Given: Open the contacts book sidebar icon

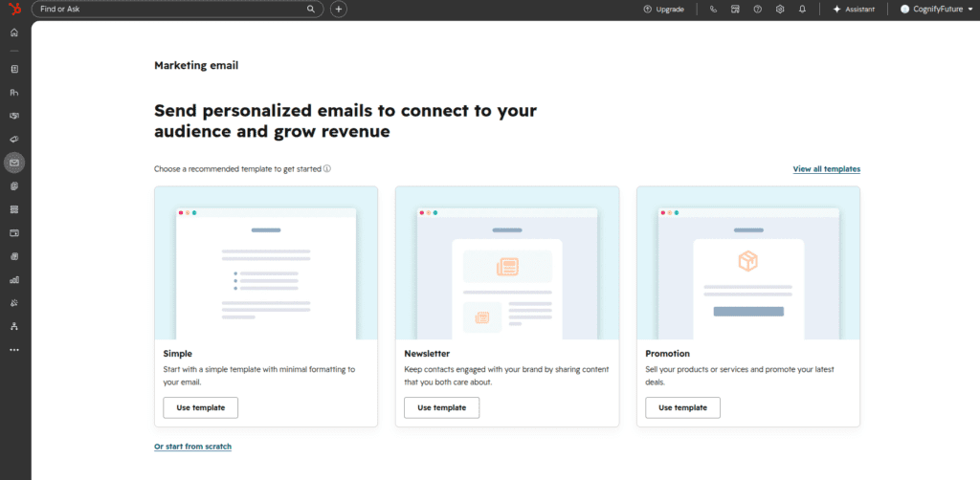Looking at the screenshot, I should (14, 69).
